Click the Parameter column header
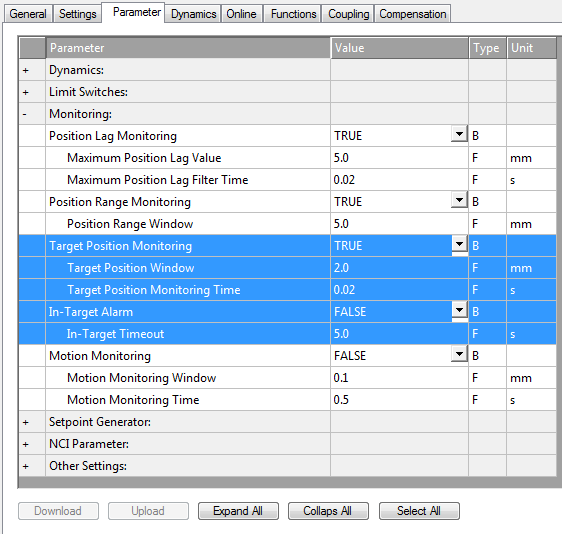The width and height of the screenshot is (562, 534). pyautogui.click(x=188, y=48)
